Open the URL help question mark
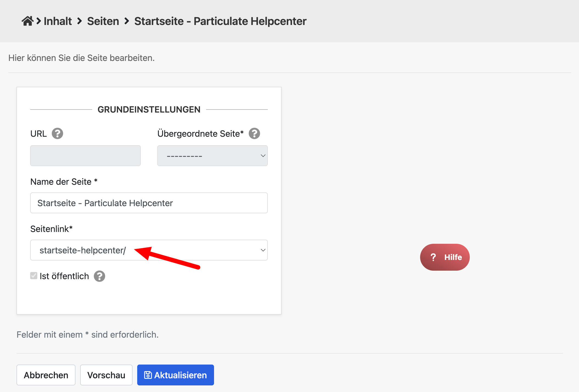The width and height of the screenshot is (579, 392). click(x=57, y=134)
